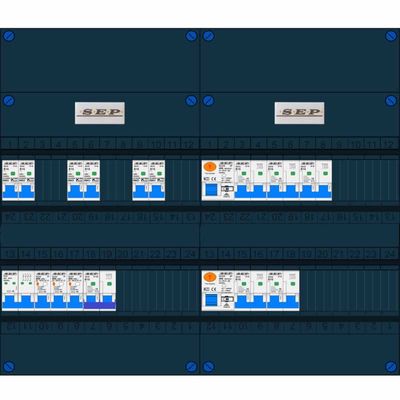This screenshot has width=400, height=400.
Task: Click the SEP logo on the left panel
Action: [x=100, y=113]
